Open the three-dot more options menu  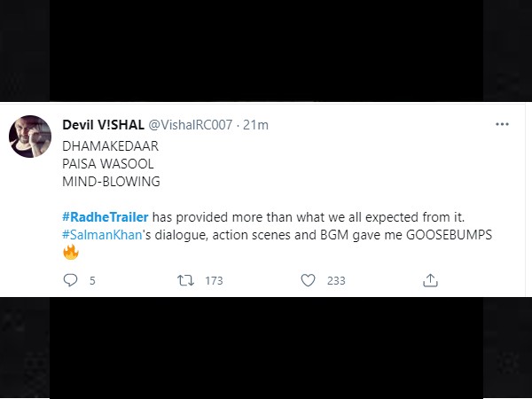[504, 125]
